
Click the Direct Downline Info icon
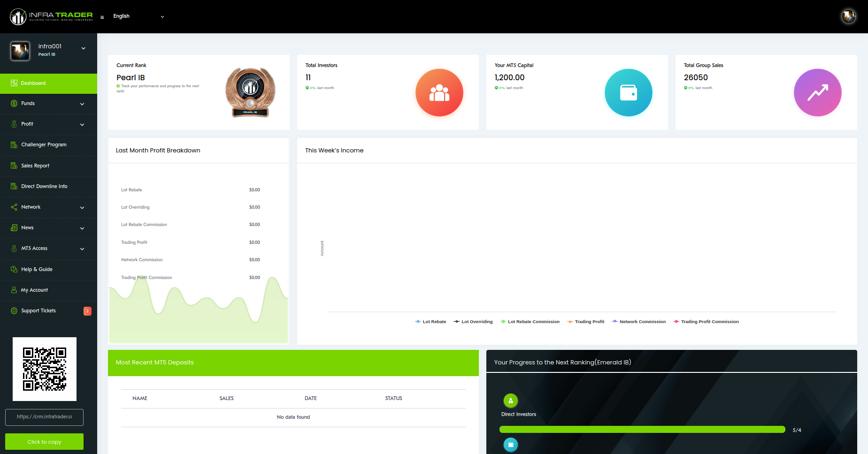point(14,186)
